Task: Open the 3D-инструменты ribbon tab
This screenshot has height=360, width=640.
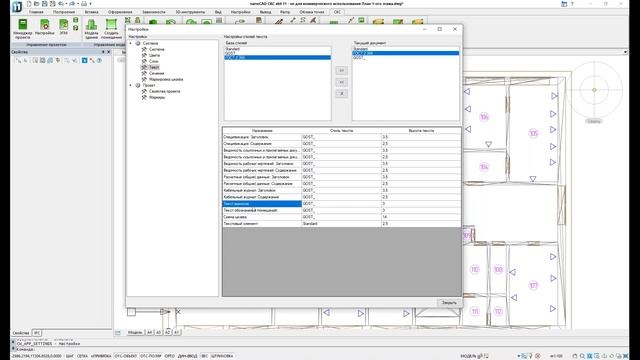Action: [190, 12]
